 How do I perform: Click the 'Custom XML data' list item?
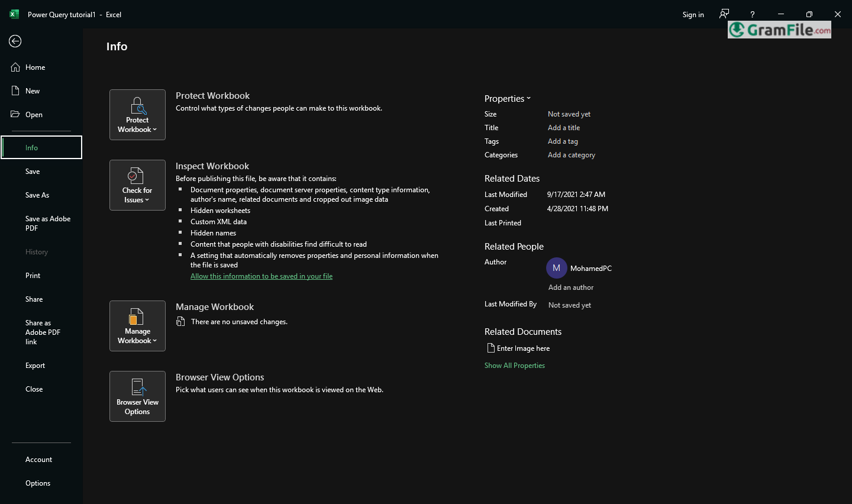(x=218, y=222)
